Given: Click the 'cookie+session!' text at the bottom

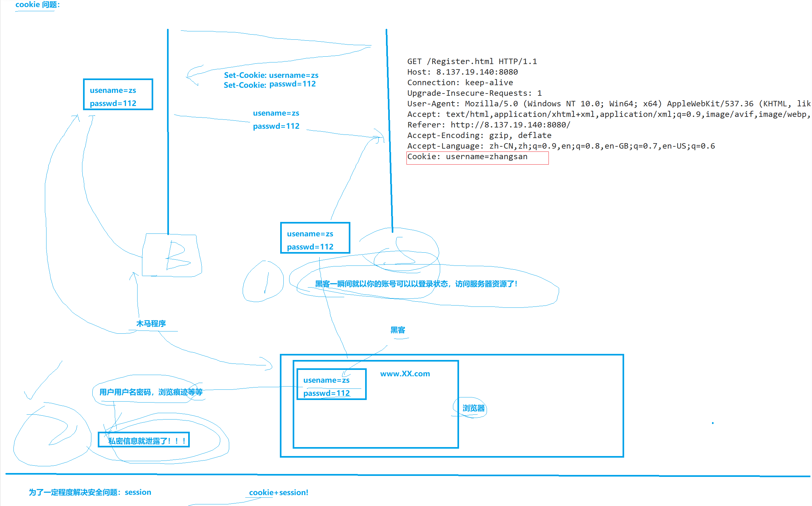Looking at the screenshot, I should pos(278,493).
